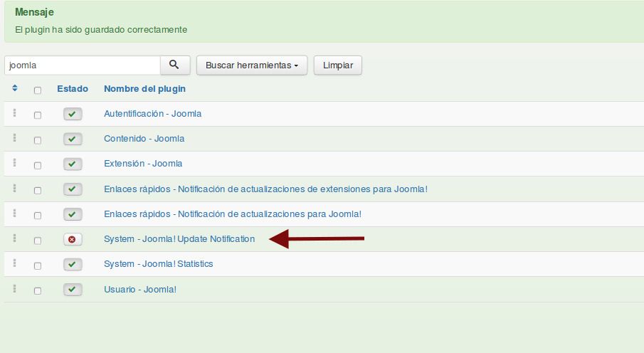Viewport: 644px width, 353px height.
Task: Click the Limpiar button
Action: [x=337, y=65]
